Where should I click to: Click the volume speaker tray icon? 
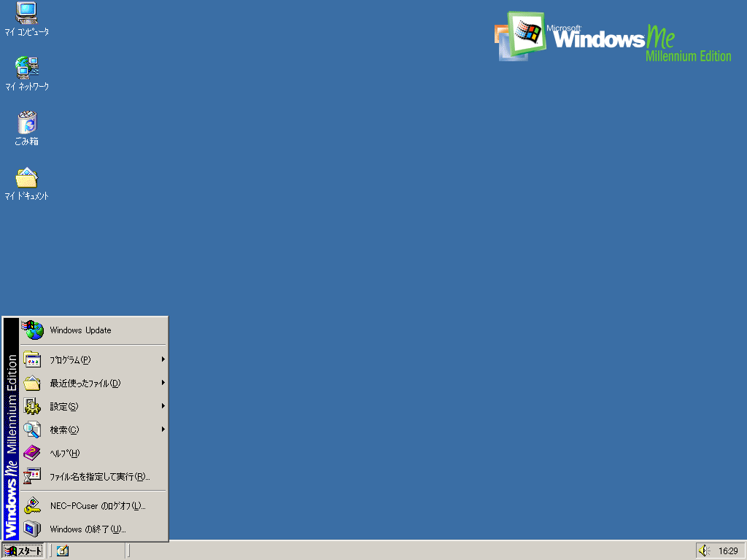click(x=705, y=551)
